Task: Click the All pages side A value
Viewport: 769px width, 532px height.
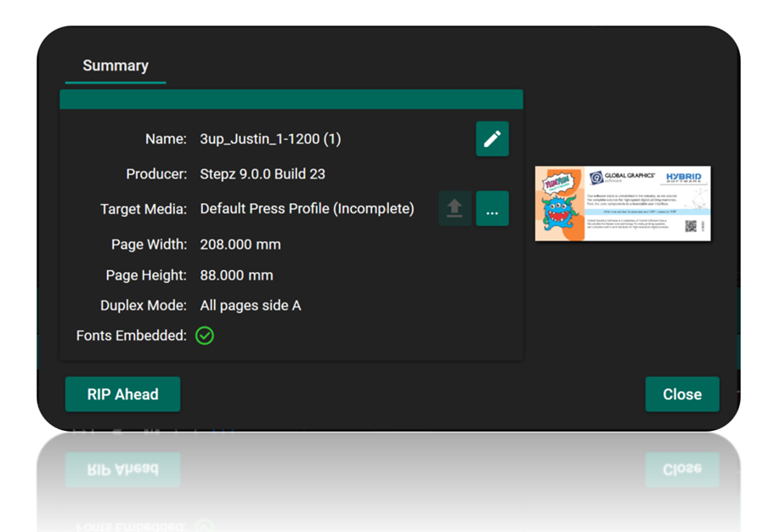Action: 250,306
